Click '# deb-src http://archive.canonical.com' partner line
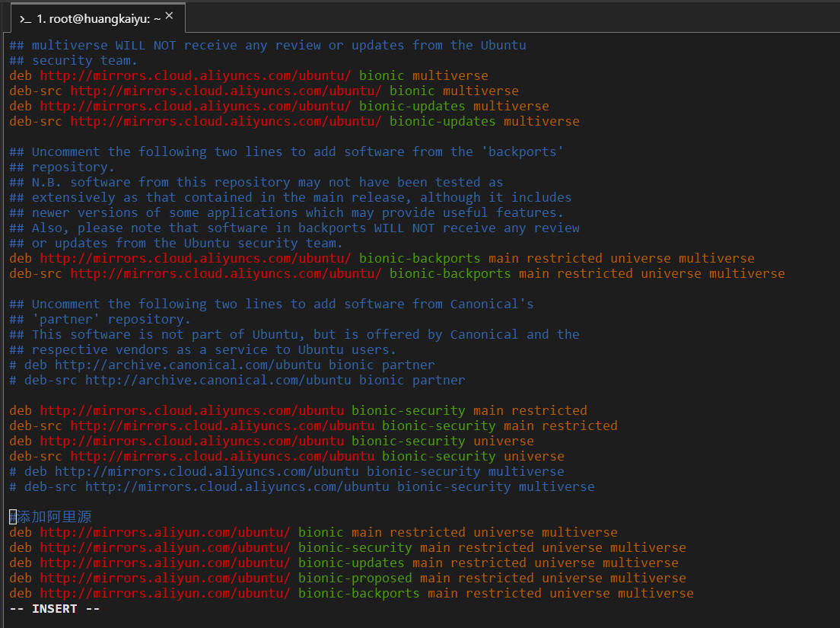Image resolution: width=840 pixels, height=628 pixels. (x=237, y=380)
